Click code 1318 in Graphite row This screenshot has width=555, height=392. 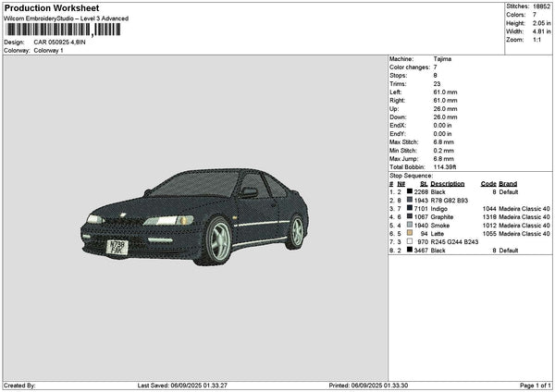pyautogui.click(x=489, y=217)
